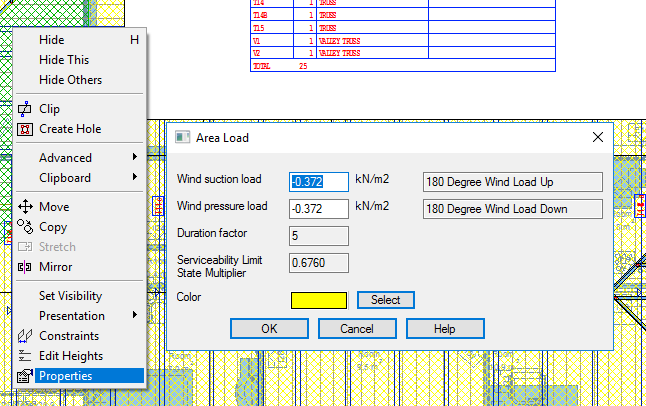Select Set Visibility menu entry

pyautogui.click(x=70, y=296)
